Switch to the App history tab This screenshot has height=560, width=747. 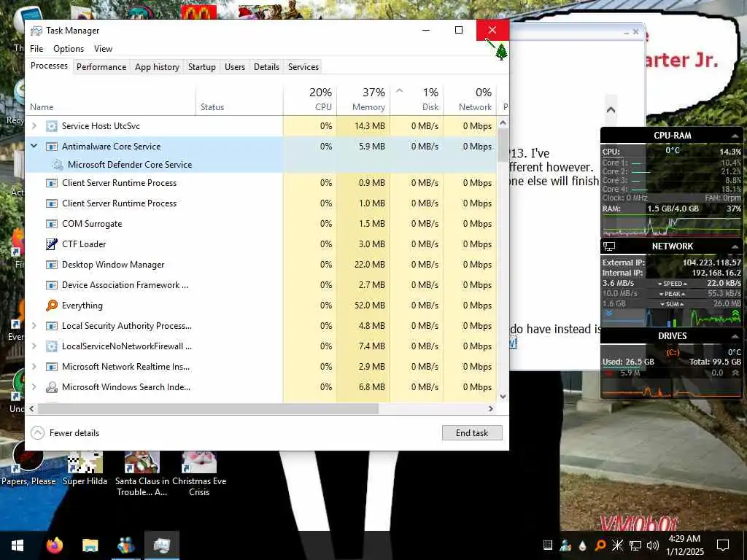pos(158,67)
